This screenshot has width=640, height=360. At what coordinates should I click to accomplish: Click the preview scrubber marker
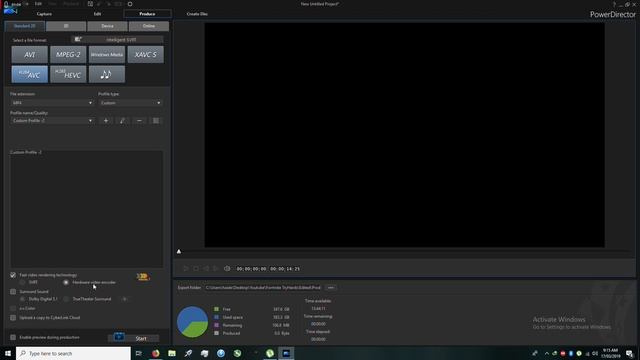coord(179,251)
